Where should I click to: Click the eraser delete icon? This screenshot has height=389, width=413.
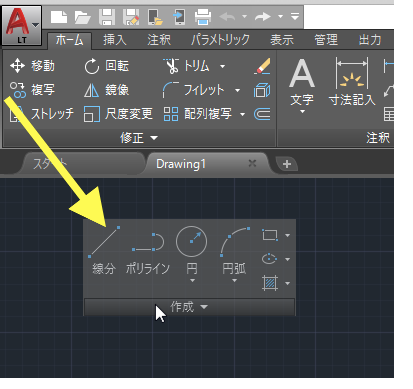point(262,66)
